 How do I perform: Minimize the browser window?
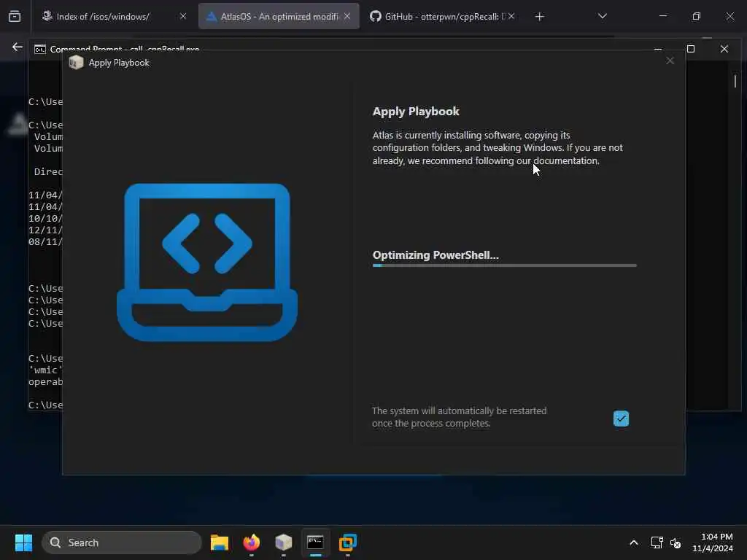point(662,16)
